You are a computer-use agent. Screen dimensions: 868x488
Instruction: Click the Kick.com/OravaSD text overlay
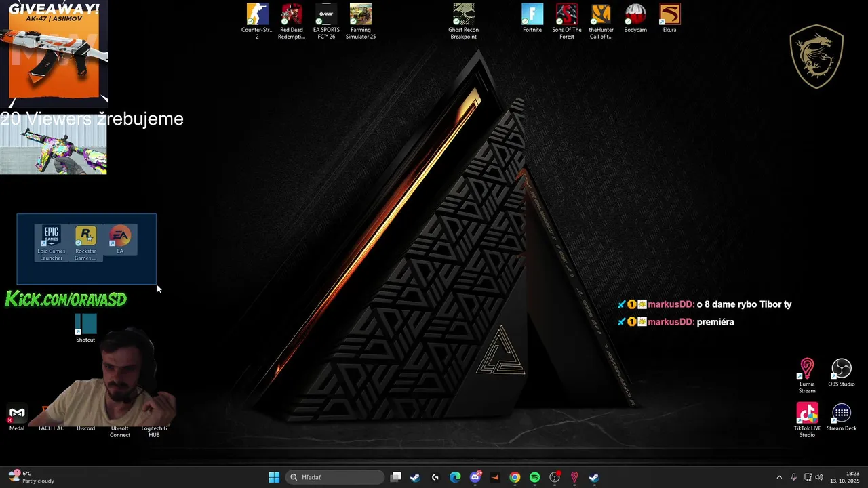coord(66,299)
